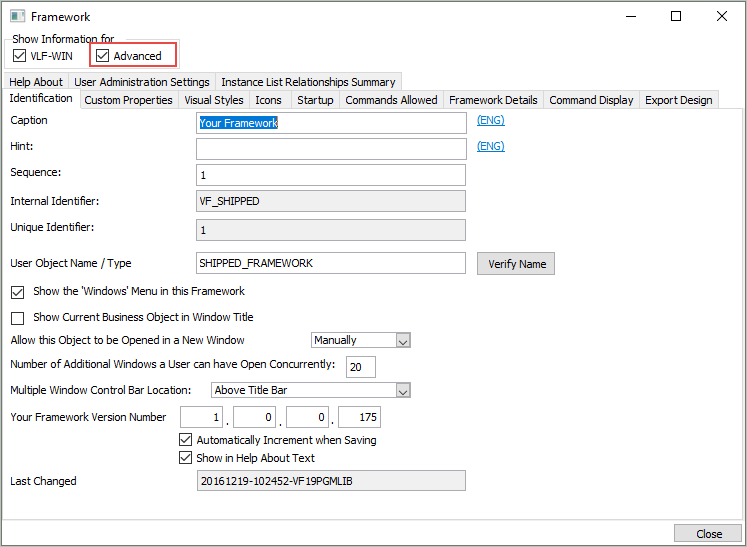Screen dimensions: 747x547
Task: Click the additional windows count field
Action: pyautogui.click(x=360, y=367)
